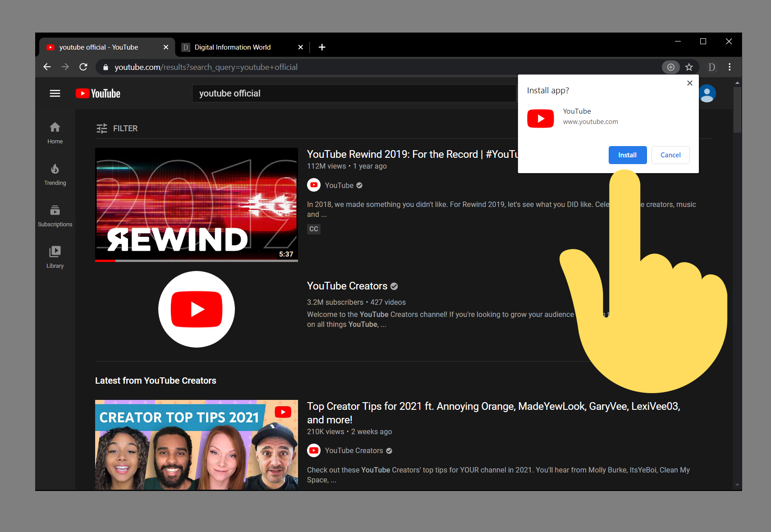Open the hamburger guide menu

[55, 93]
